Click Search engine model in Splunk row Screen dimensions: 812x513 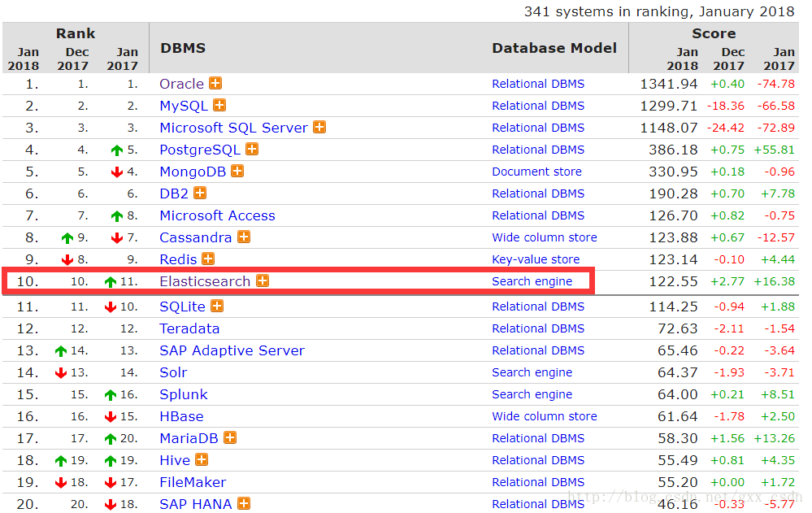532,394
